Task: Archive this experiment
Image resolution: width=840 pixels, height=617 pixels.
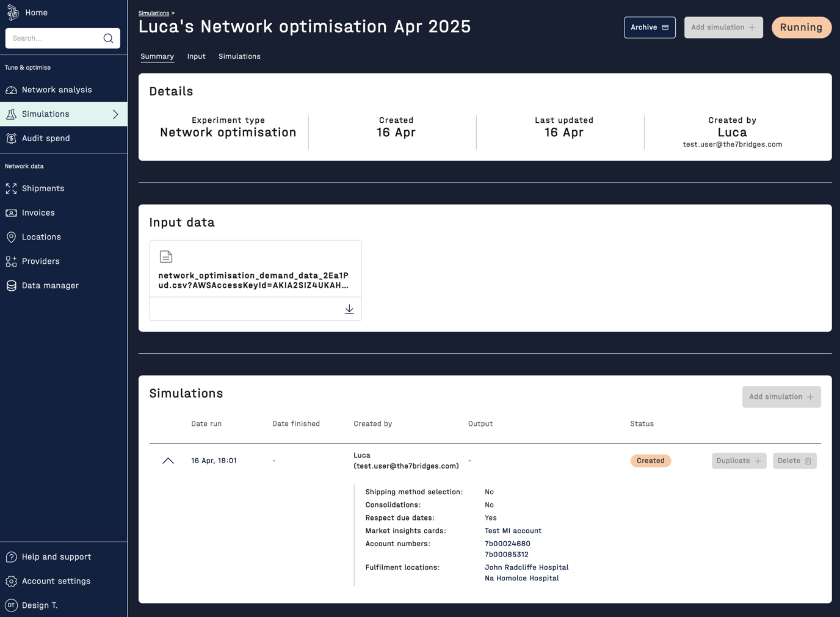Action: click(650, 27)
